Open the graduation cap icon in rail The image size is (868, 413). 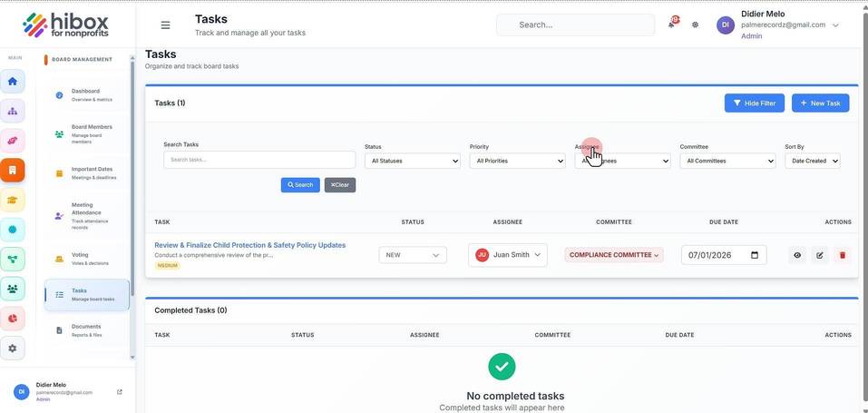[12, 200]
